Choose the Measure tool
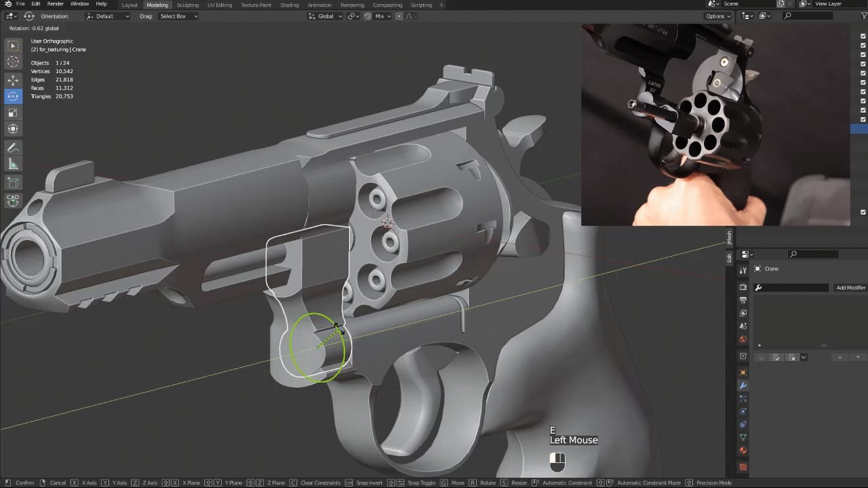Image resolution: width=868 pixels, height=488 pixels. tap(13, 164)
